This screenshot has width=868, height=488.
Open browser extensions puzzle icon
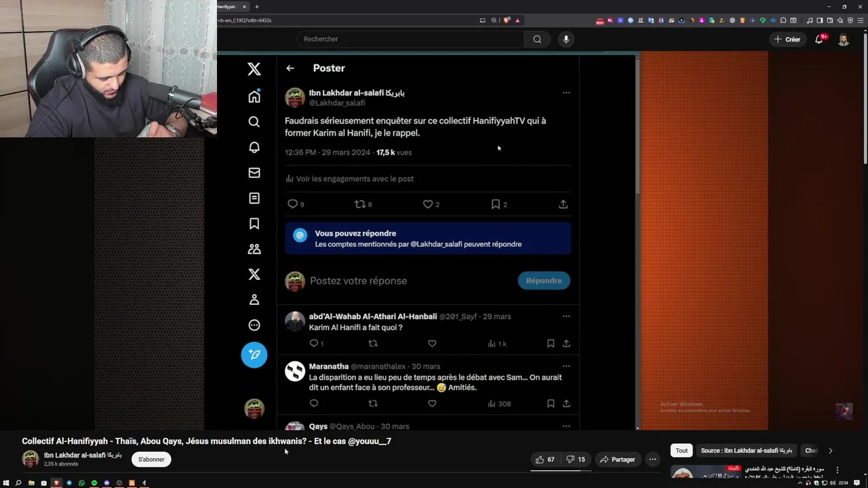[783, 20]
